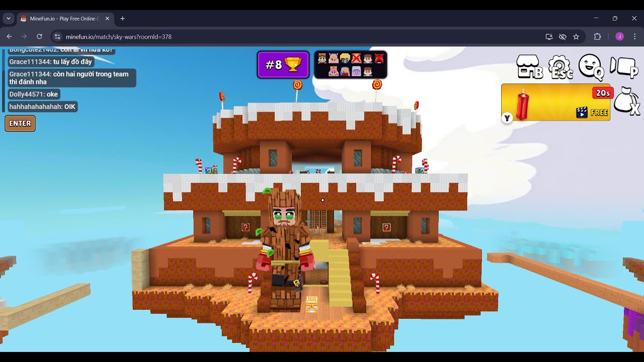Open Chrome extensions puzzle icon
Image resolution: width=644 pixels, height=362 pixels.
pyautogui.click(x=598, y=37)
